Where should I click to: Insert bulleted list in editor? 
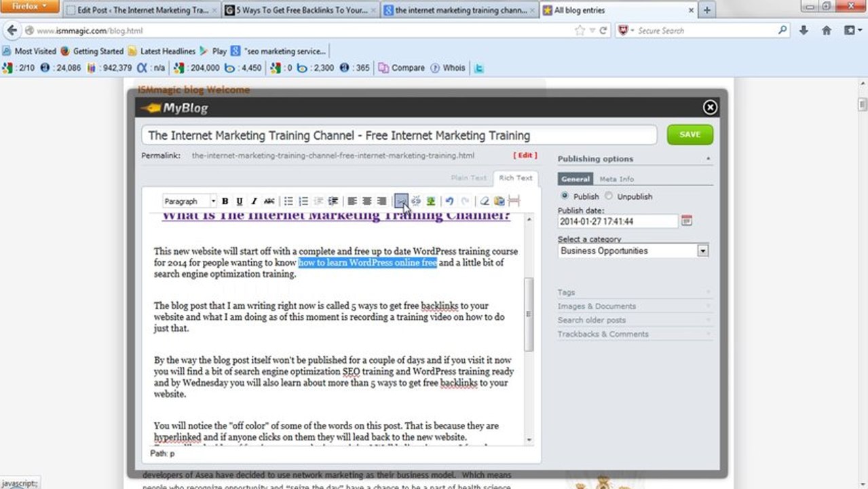[288, 201]
